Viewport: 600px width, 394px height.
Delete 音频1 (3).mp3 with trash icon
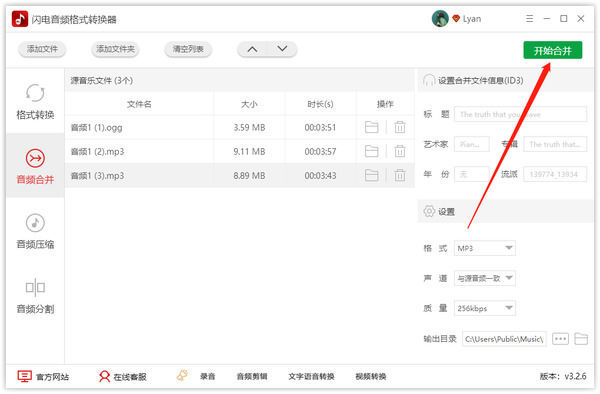(400, 176)
